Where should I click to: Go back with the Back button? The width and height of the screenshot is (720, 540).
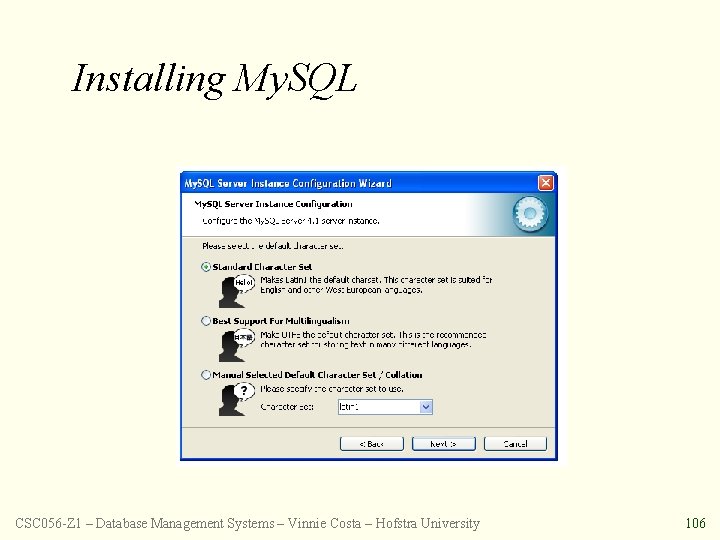pyautogui.click(x=371, y=444)
